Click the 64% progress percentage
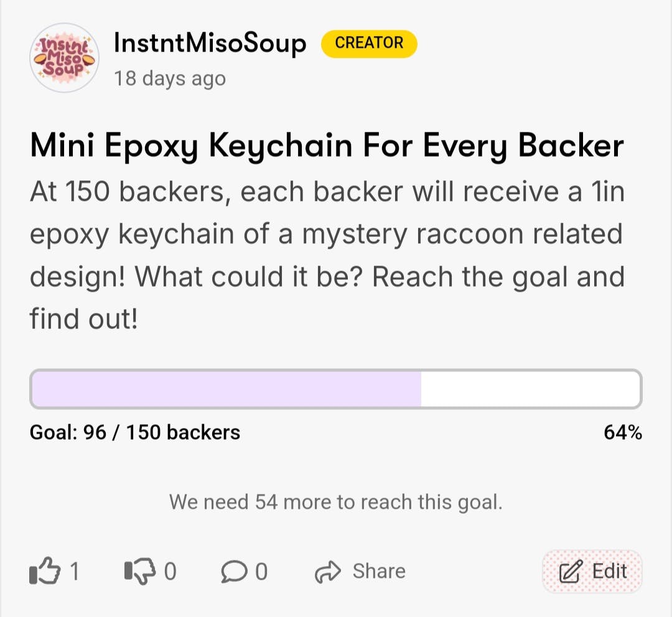This screenshot has width=672, height=617. pos(623,432)
